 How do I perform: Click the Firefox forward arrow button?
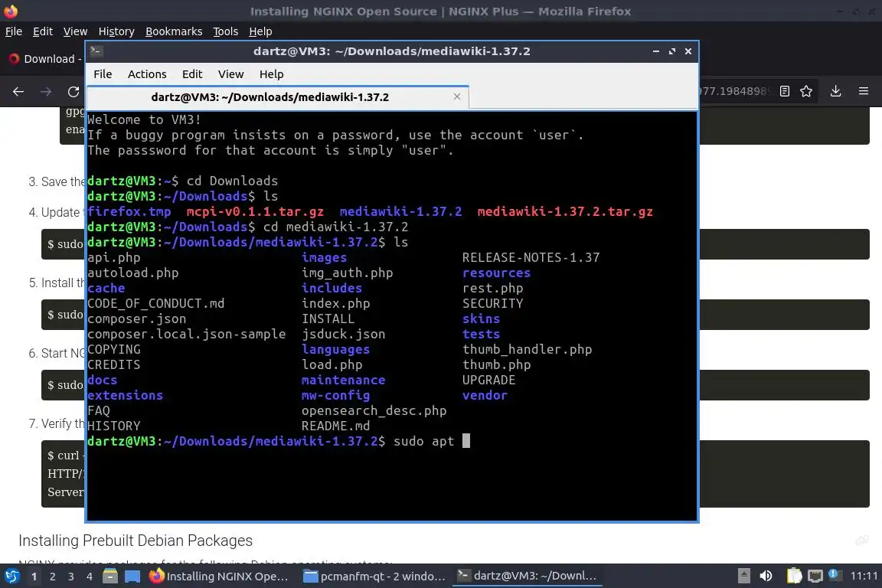46,91
